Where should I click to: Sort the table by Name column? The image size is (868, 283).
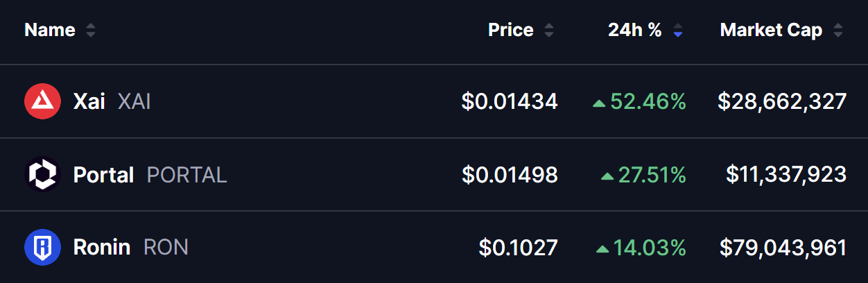click(50, 31)
